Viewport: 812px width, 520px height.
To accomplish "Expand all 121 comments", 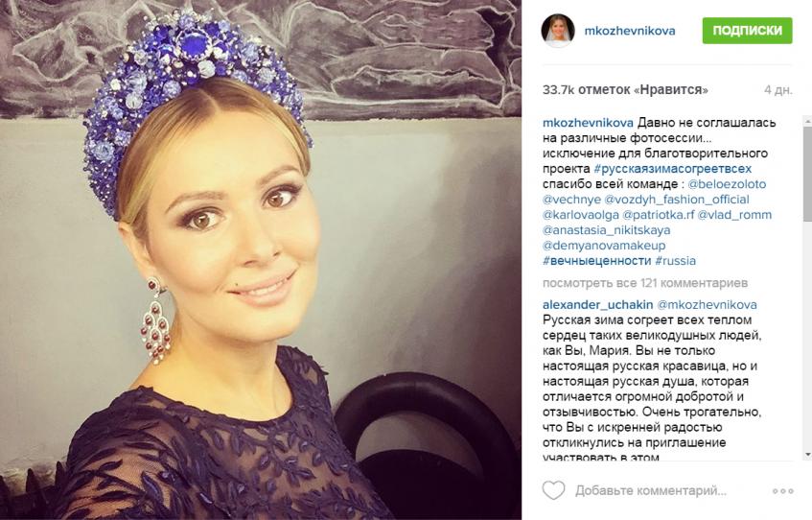I will point(645,283).
